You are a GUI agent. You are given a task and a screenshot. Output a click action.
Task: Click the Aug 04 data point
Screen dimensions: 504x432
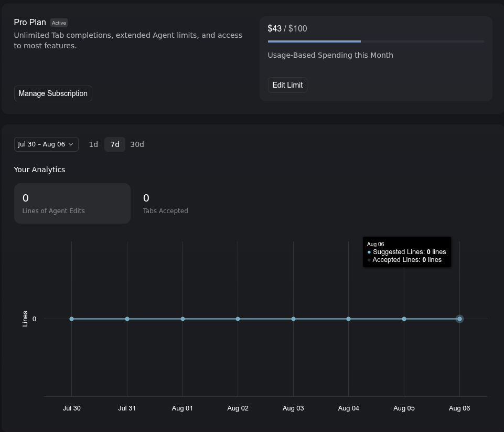tap(349, 319)
